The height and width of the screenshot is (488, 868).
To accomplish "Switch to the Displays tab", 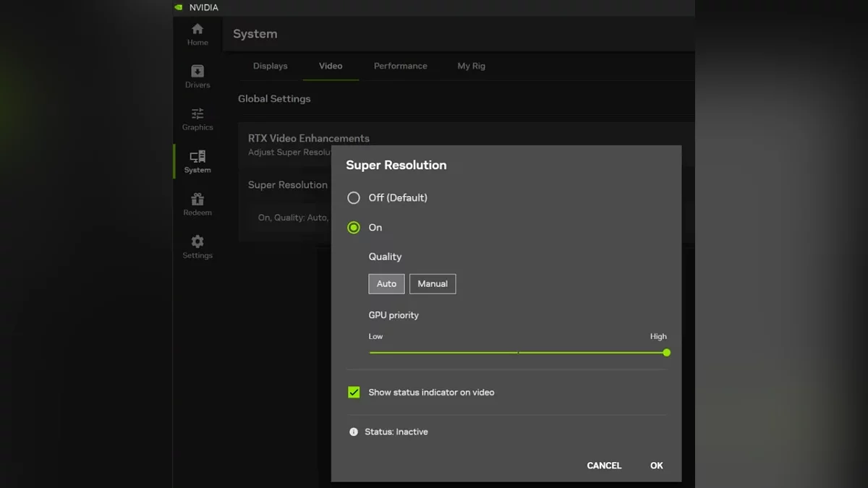I will pos(270,66).
